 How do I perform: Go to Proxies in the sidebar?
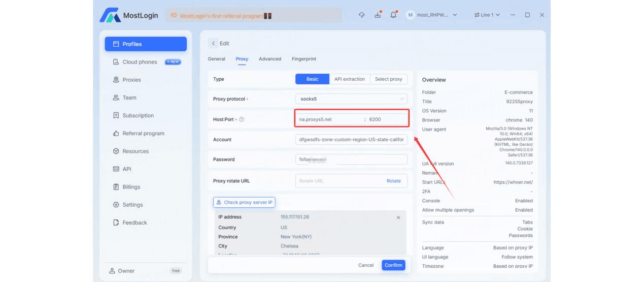[131, 80]
